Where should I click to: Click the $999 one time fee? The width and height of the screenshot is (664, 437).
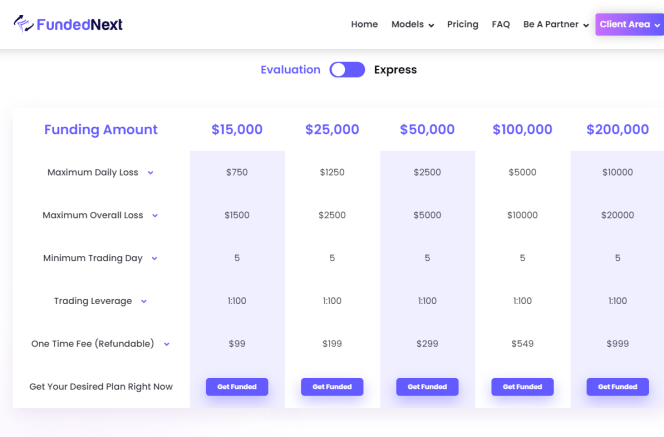(x=617, y=343)
